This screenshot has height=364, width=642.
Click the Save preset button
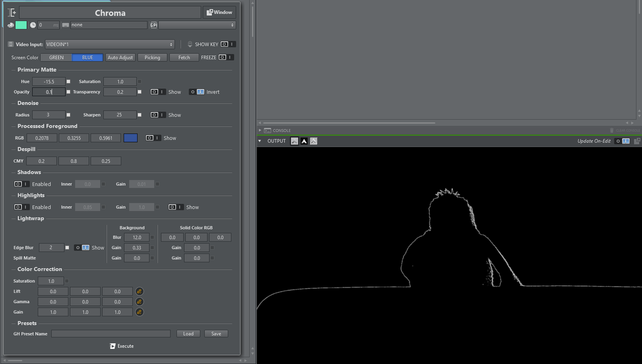click(216, 334)
